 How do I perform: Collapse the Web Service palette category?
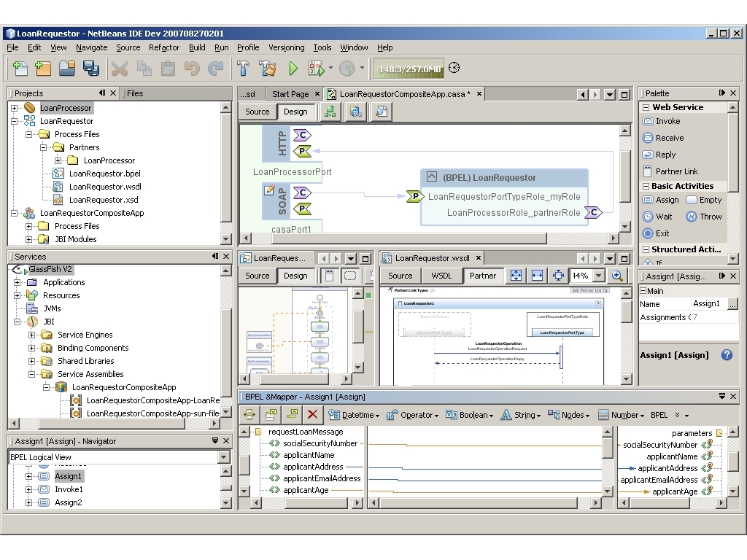[646, 108]
